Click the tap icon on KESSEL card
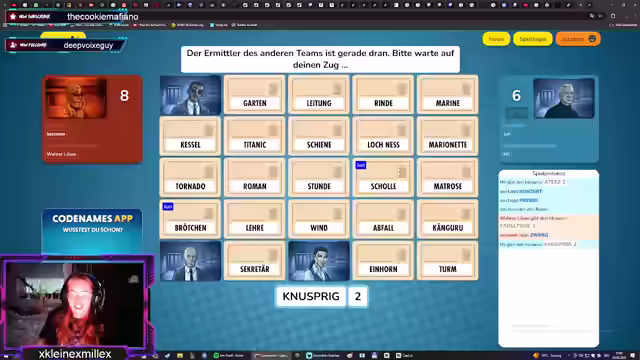This screenshot has width=640, height=360. pos(209,130)
